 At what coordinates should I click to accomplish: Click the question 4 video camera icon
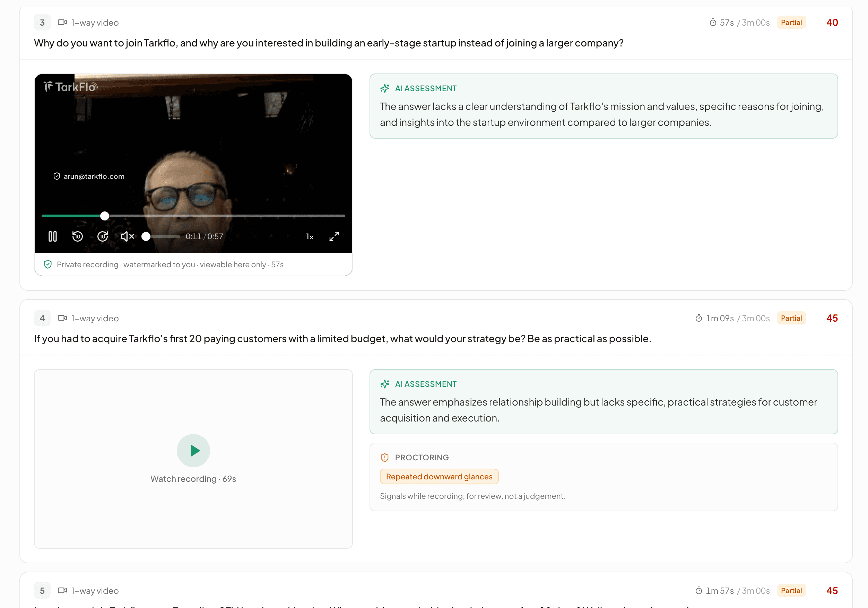pos(62,318)
